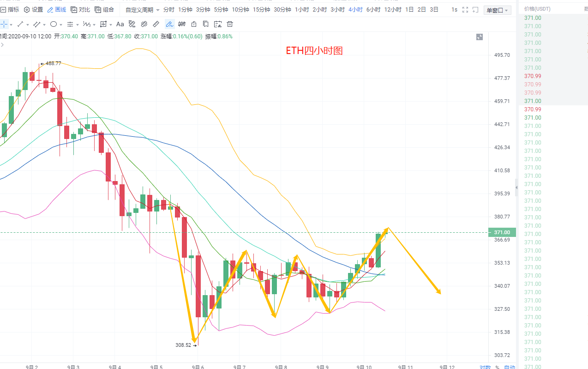
Task: Expand crosshair cursor tool options arrow
Action: pyautogui.click(x=11, y=24)
